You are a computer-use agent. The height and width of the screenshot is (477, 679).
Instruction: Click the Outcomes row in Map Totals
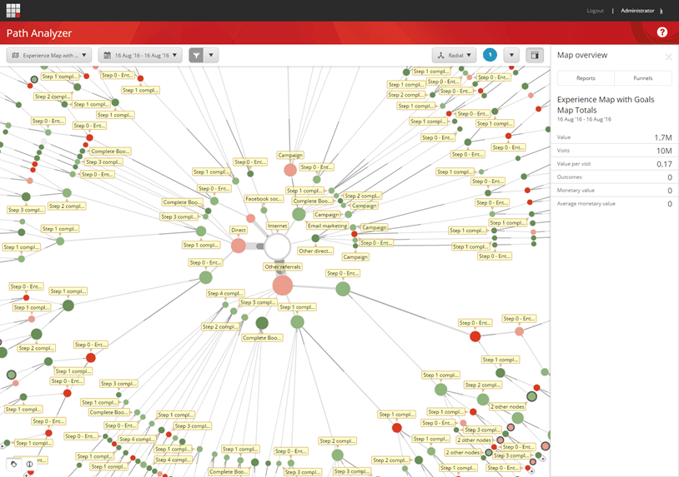pos(614,177)
